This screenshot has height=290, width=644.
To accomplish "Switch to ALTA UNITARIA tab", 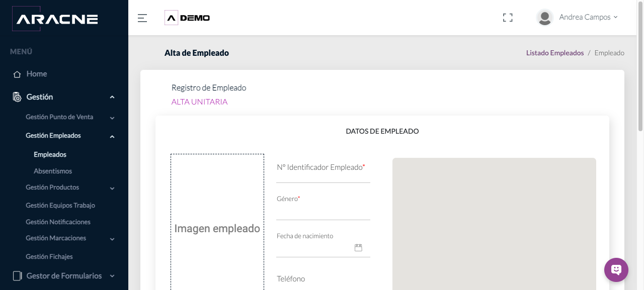I will pos(199,102).
